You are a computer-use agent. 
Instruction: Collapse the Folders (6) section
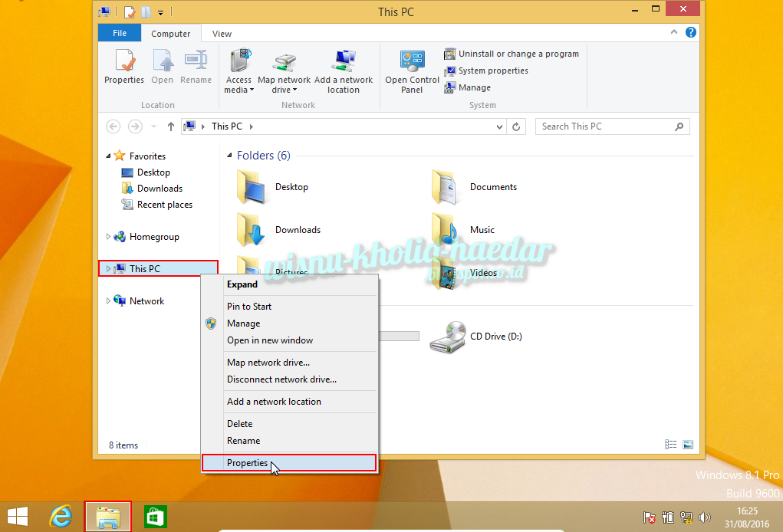[230, 155]
